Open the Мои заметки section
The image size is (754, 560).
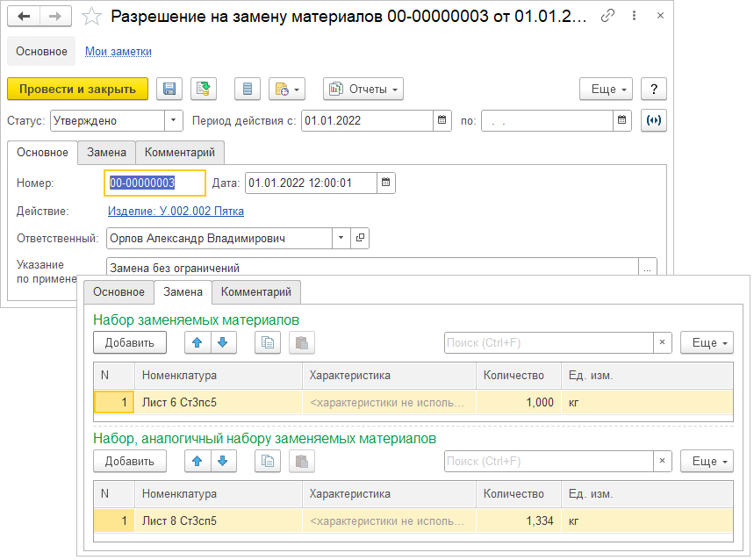coord(118,51)
